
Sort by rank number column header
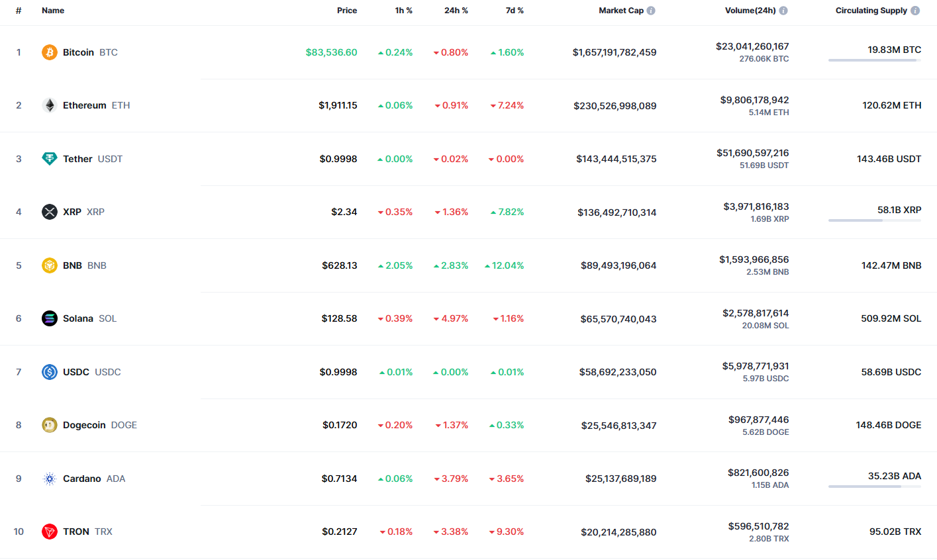pos(19,11)
